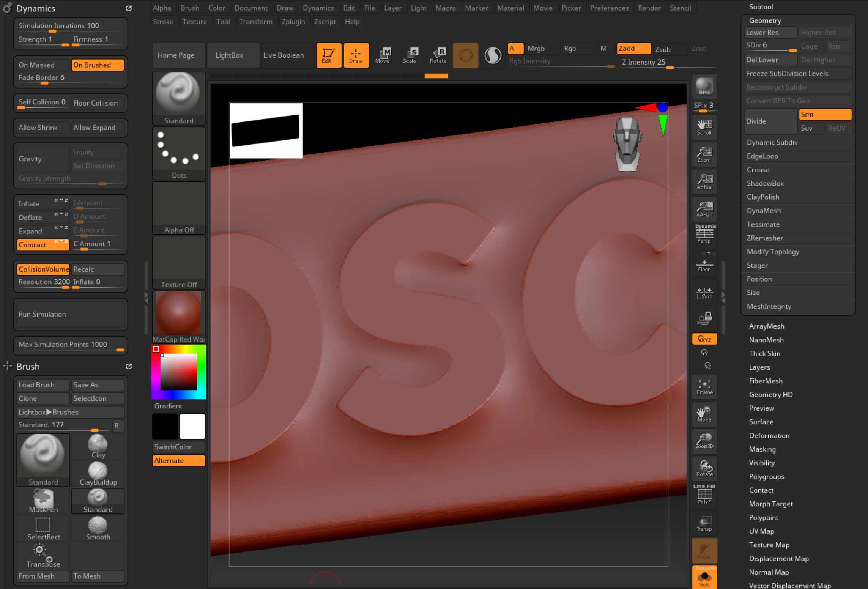This screenshot has height=589, width=868.
Task: Toggle CollisionVolume off
Action: click(x=43, y=269)
